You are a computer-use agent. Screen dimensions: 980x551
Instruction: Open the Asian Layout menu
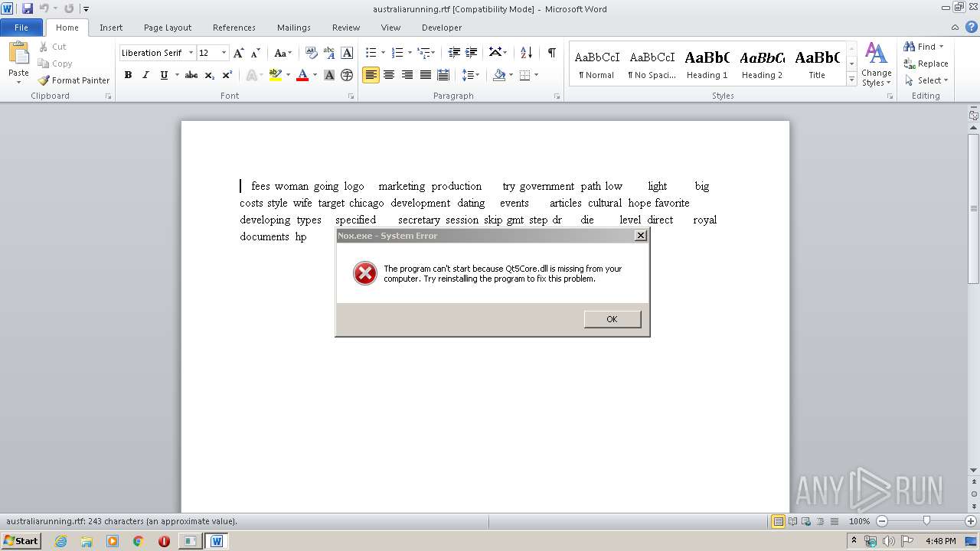coord(498,53)
